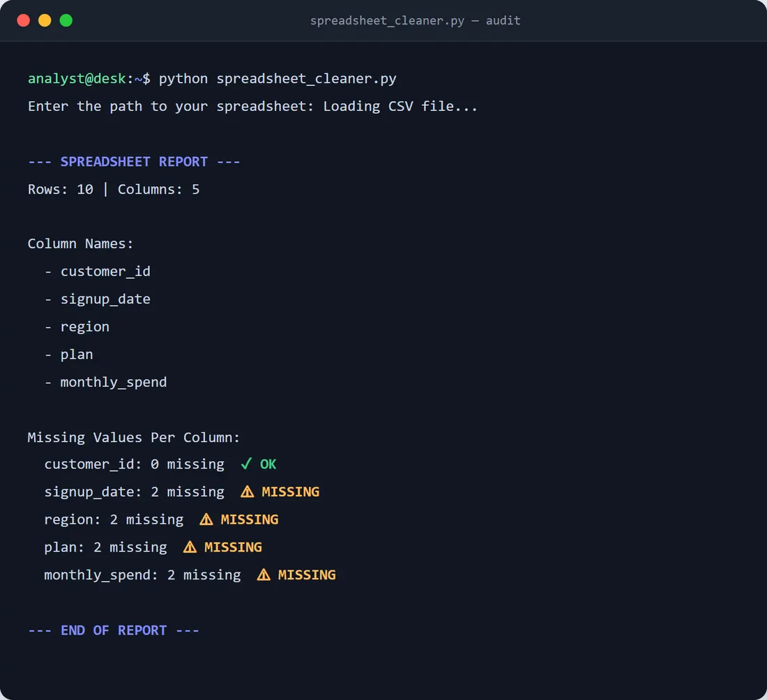Click the MISSING label on the signup_date row

(291, 492)
